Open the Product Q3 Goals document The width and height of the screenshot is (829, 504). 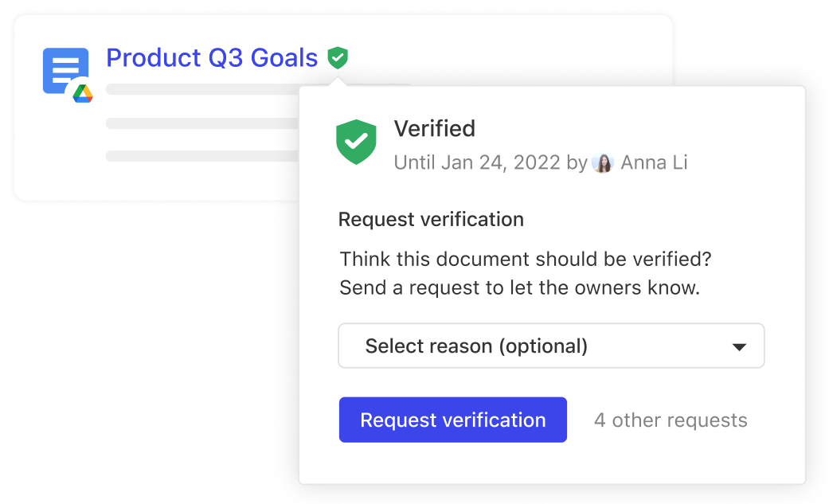point(211,58)
